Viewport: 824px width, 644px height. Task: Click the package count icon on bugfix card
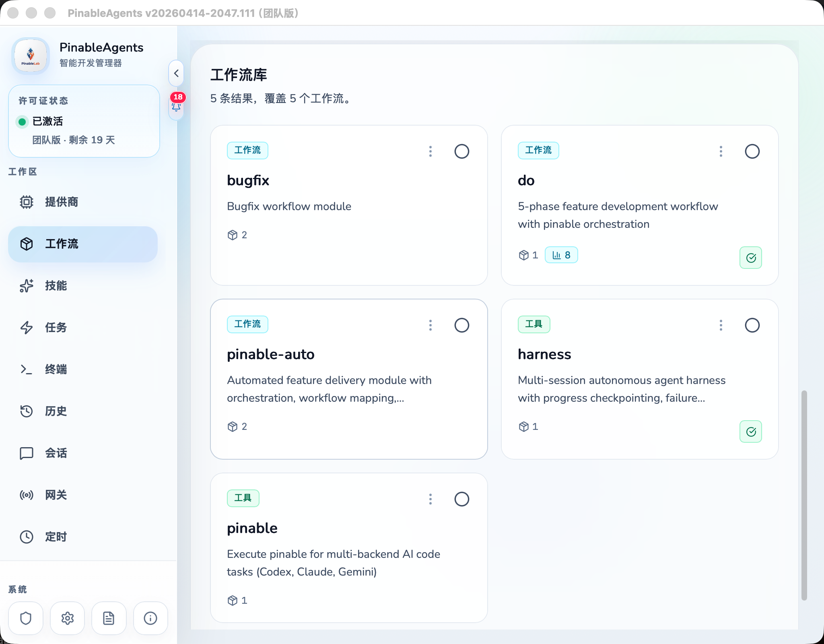tap(233, 235)
